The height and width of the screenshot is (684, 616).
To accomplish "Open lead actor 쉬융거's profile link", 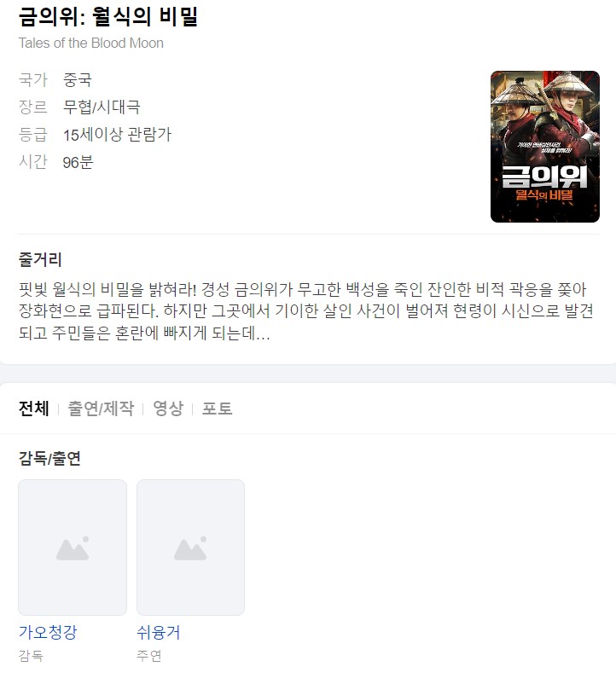I will pyautogui.click(x=159, y=632).
